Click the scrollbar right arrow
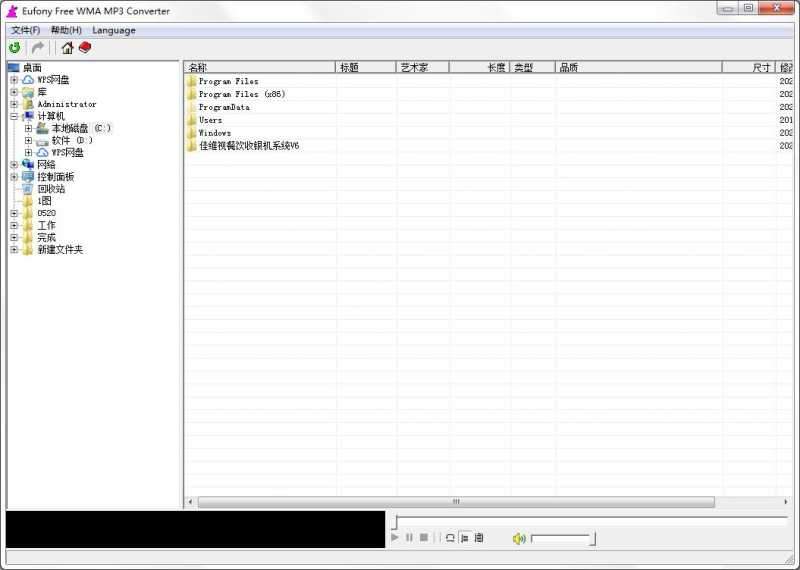800x570 pixels. click(x=785, y=502)
